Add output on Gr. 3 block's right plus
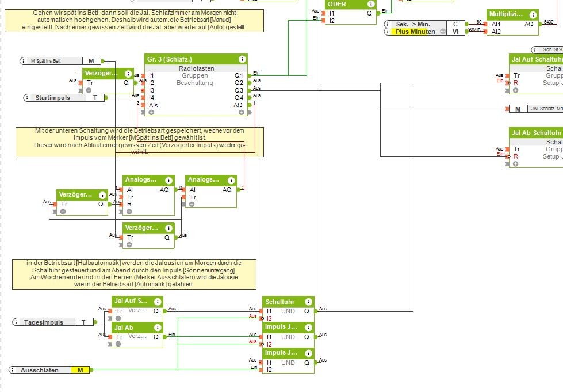 pos(242,112)
